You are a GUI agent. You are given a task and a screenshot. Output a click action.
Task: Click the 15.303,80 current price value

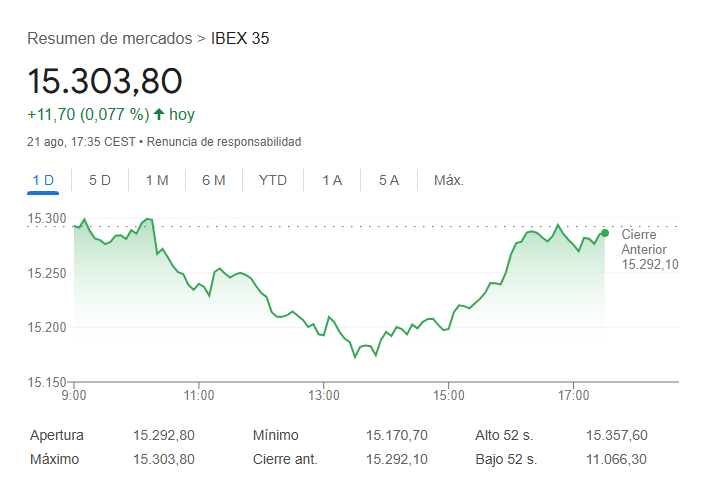105,81
